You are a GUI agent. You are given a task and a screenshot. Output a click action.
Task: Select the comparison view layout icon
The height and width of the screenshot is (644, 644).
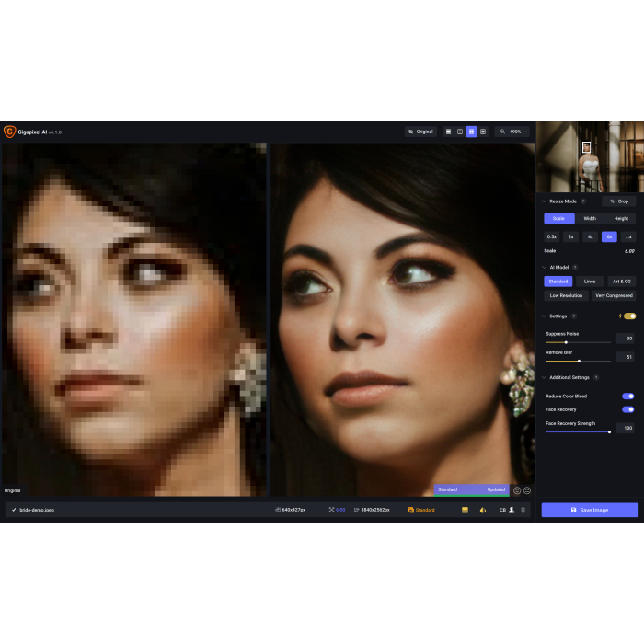(483, 132)
